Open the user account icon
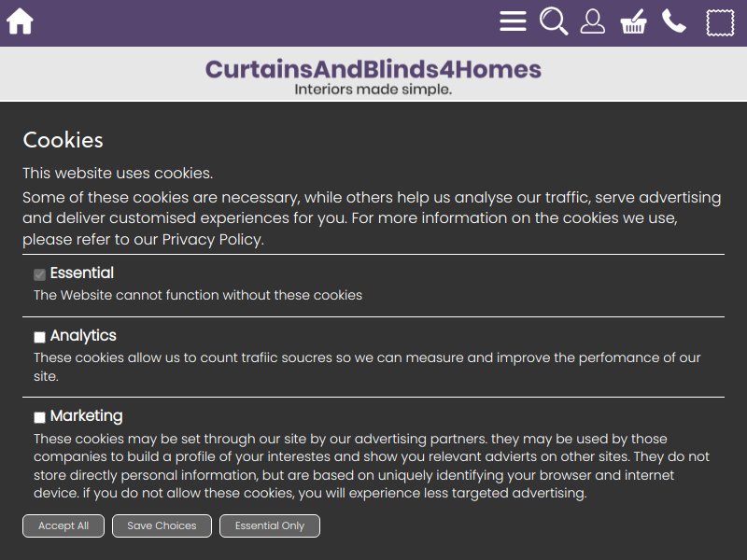 point(593,21)
